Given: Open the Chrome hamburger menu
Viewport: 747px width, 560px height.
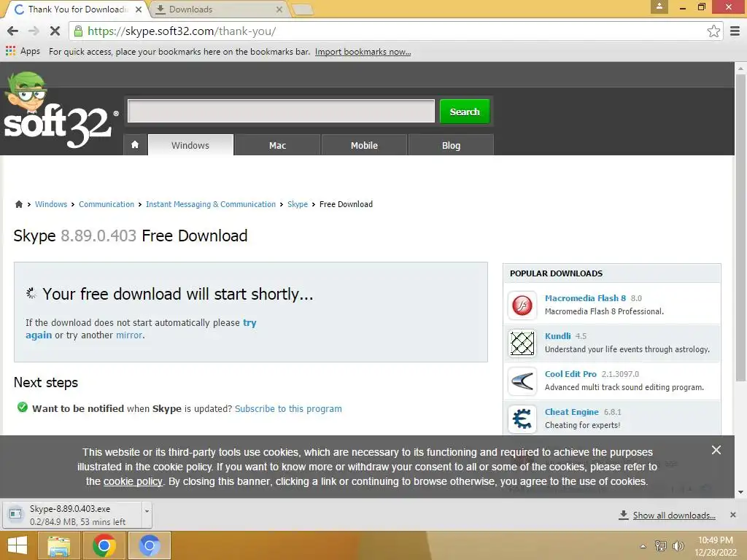Looking at the screenshot, I should click(x=735, y=31).
